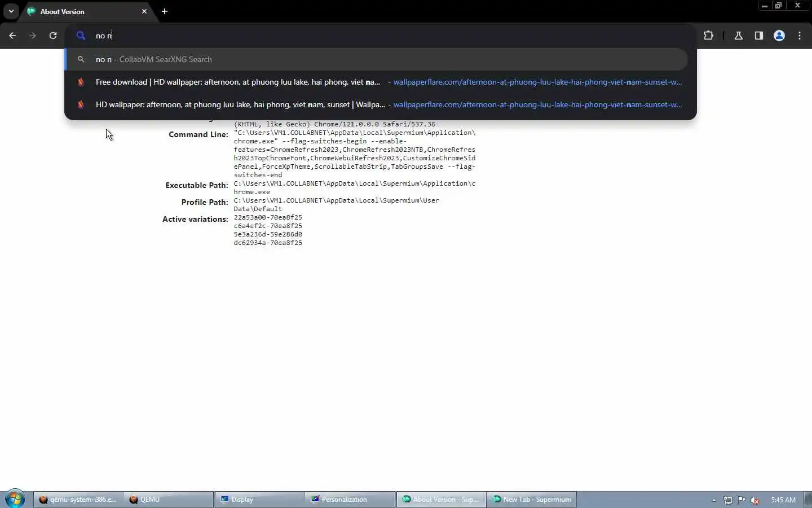The image size is (812, 508).
Task: Switch to Personalization taskbar window
Action: pos(350,500)
